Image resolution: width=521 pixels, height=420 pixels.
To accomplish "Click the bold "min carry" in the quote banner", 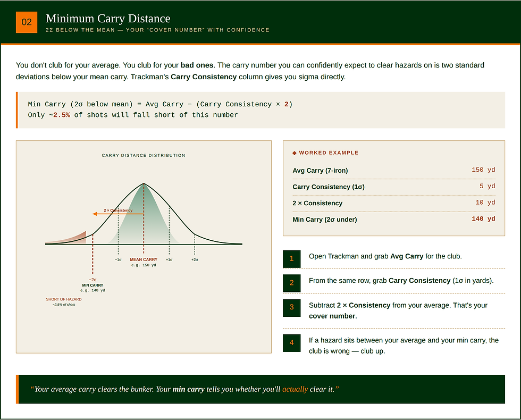I will [188, 389].
